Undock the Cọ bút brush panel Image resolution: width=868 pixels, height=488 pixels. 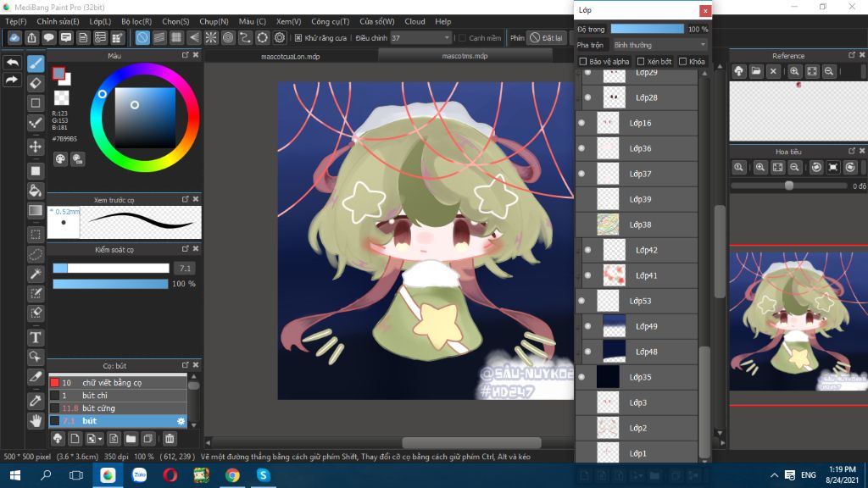(186, 365)
